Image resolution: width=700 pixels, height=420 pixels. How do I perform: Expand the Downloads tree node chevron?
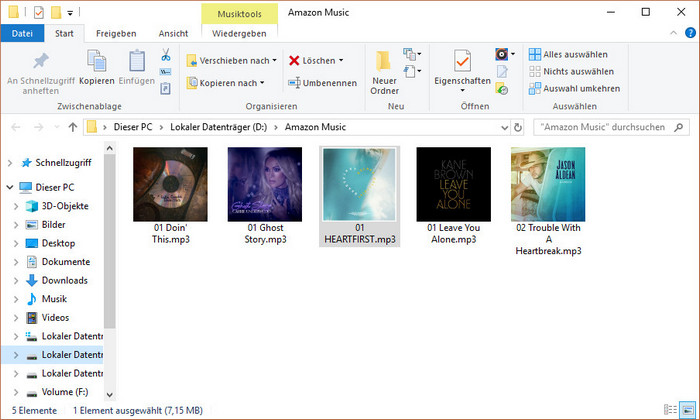coord(16,281)
